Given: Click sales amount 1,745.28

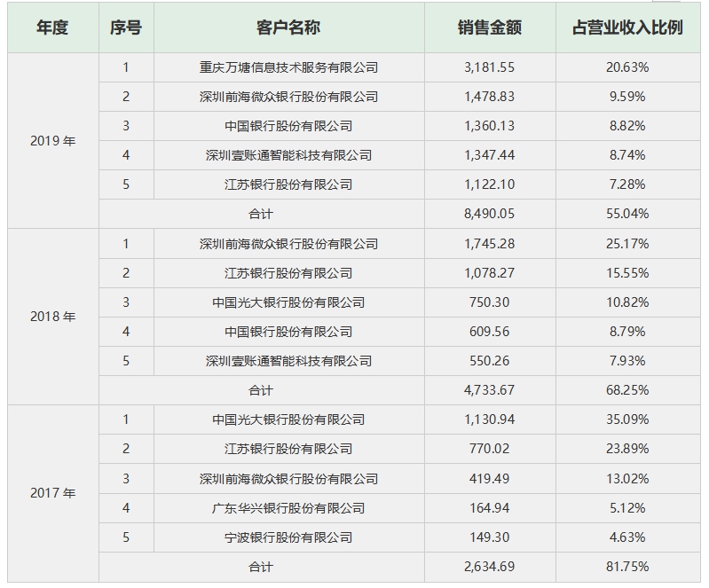Looking at the screenshot, I should click(489, 244).
